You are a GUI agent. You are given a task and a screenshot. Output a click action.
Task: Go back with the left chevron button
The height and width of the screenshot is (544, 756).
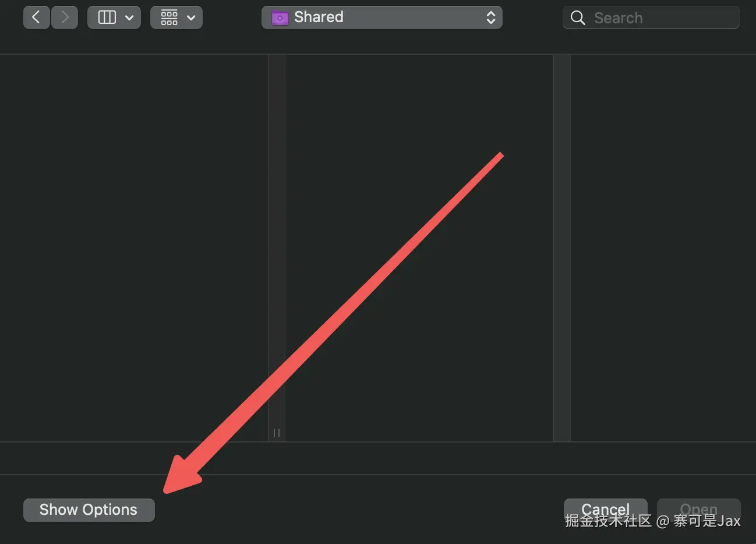(x=36, y=17)
